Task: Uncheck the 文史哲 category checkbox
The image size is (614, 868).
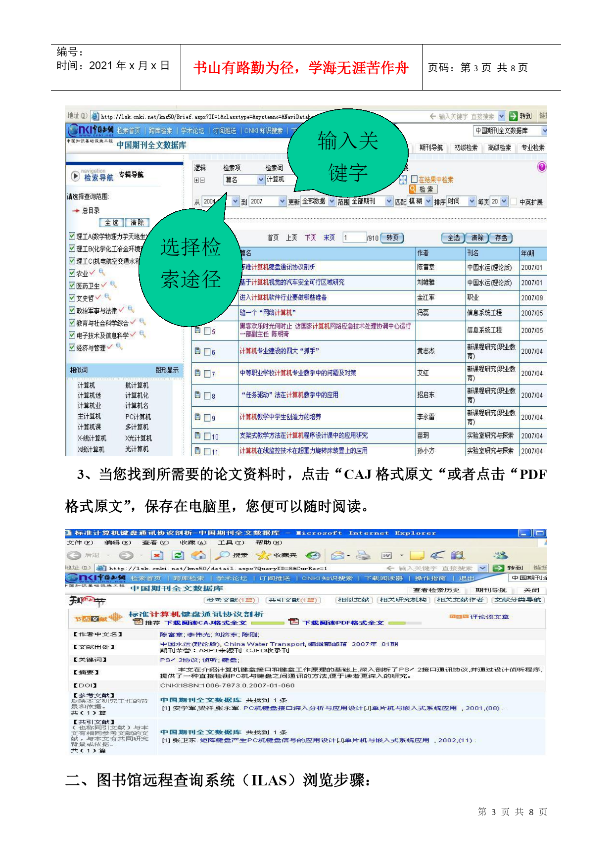Action: click(x=72, y=298)
